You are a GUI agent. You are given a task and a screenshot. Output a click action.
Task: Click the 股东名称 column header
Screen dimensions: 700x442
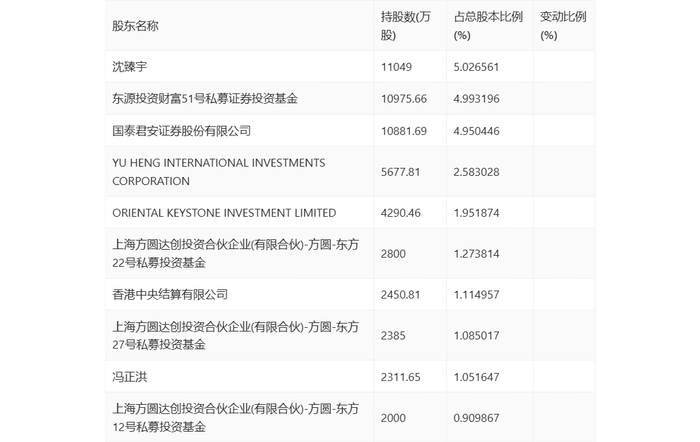(x=135, y=26)
